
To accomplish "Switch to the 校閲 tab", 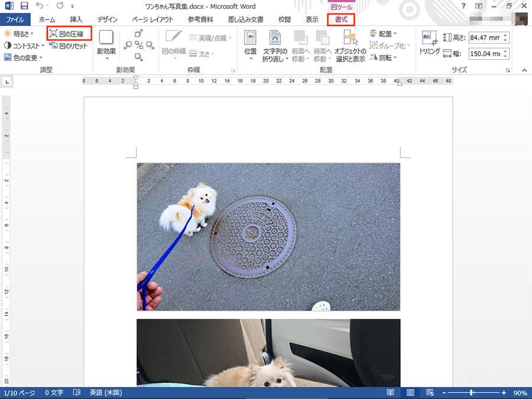I will [x=284, y=20].
